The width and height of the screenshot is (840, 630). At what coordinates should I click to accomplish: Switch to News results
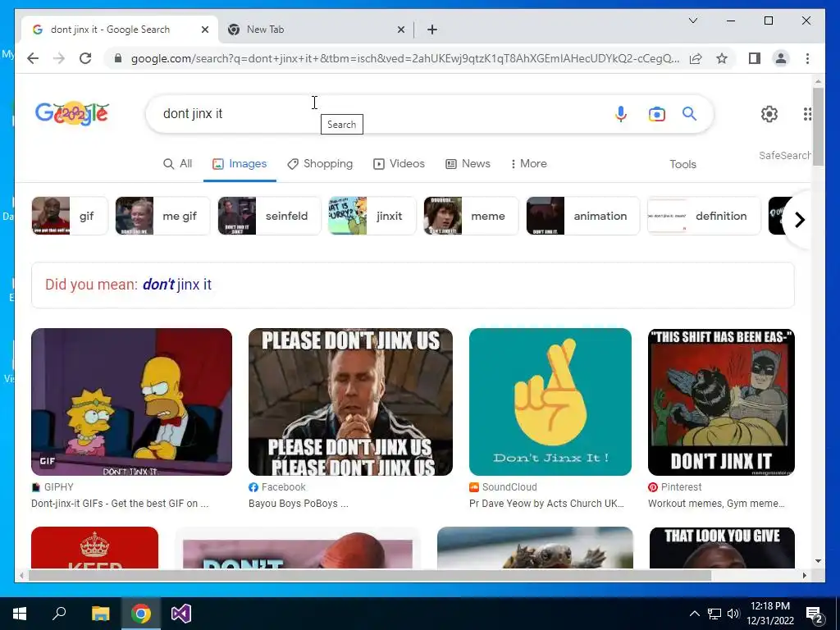[468, 163]
